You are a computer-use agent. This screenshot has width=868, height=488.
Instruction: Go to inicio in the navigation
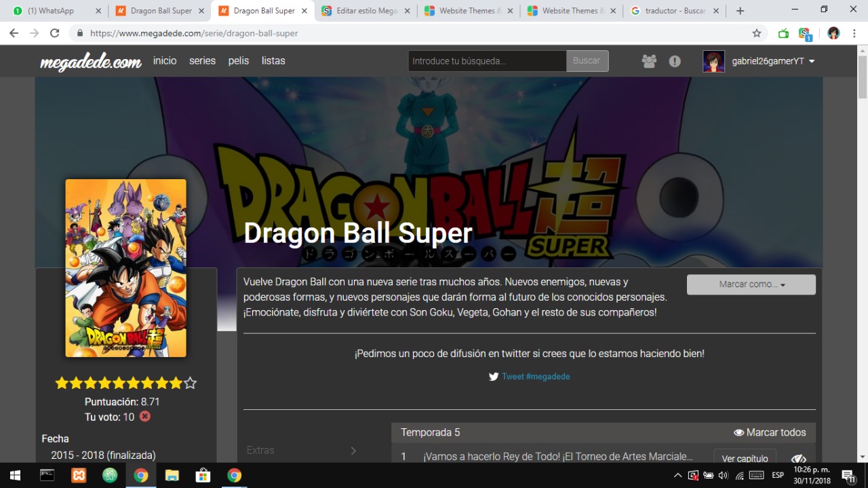click(x=165, y=60)
